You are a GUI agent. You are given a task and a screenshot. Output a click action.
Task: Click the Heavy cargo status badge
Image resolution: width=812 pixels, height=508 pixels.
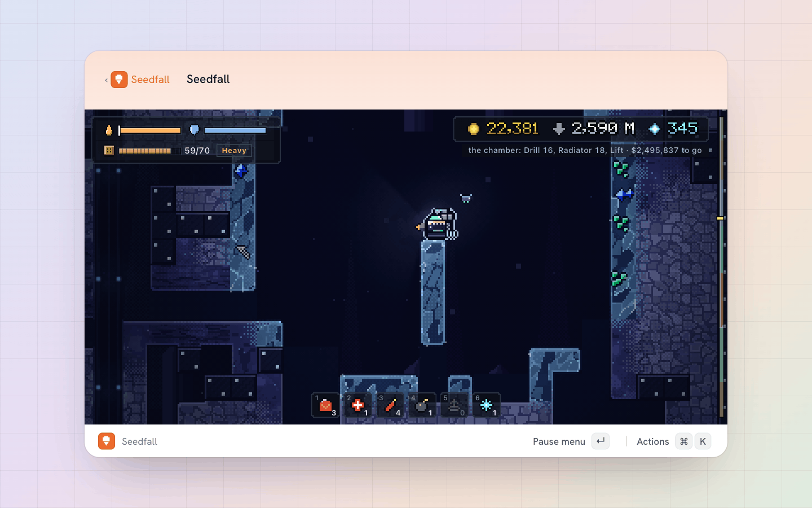(x=234, y=150)
